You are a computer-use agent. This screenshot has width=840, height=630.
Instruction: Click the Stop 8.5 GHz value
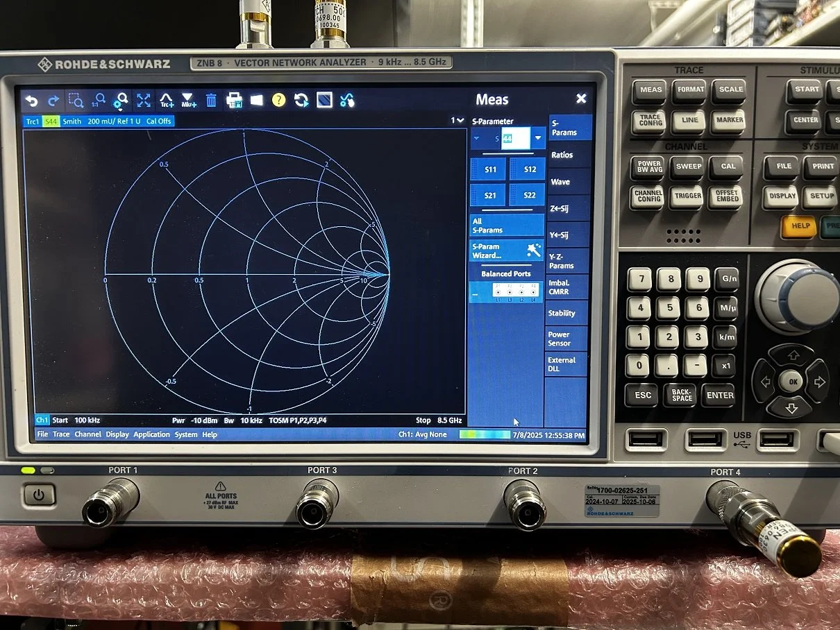(x=439, y=420)
